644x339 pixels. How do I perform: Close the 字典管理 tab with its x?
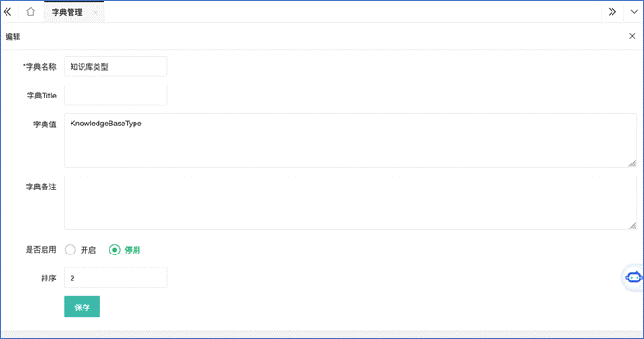(95, 13)
